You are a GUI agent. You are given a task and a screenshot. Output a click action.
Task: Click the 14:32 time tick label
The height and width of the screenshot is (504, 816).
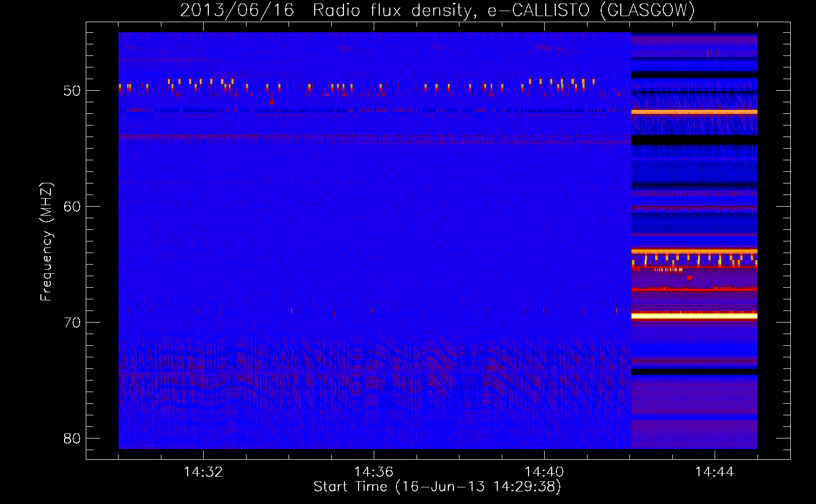pos(203,472)
